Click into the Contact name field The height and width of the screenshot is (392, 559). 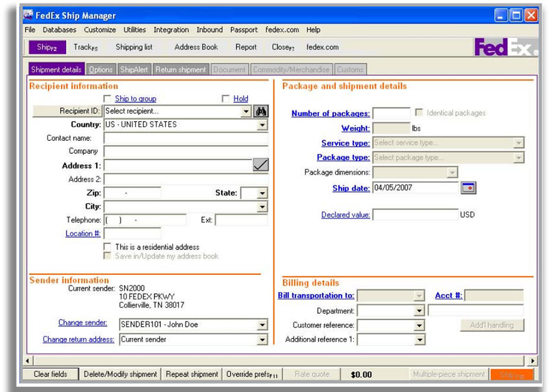[186, 138]
